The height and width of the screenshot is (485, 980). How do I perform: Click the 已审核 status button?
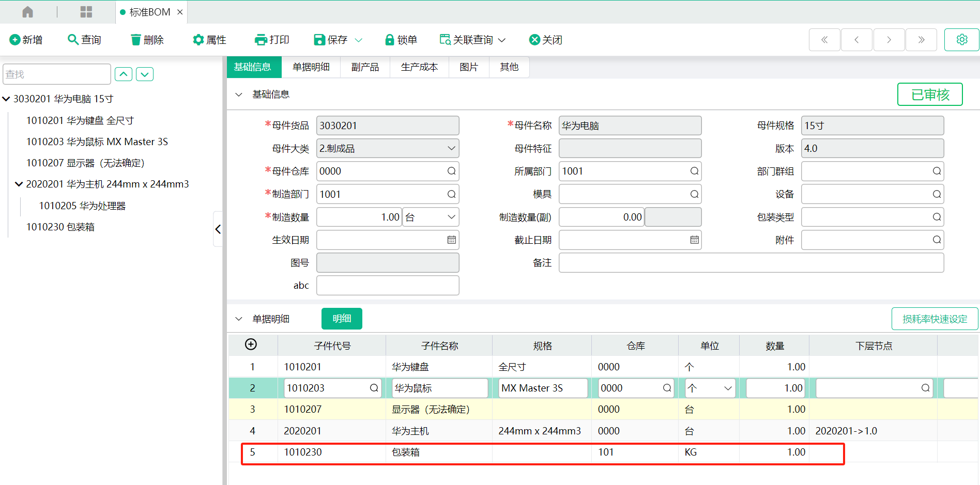pyautogui.click(x=930, y=95)
